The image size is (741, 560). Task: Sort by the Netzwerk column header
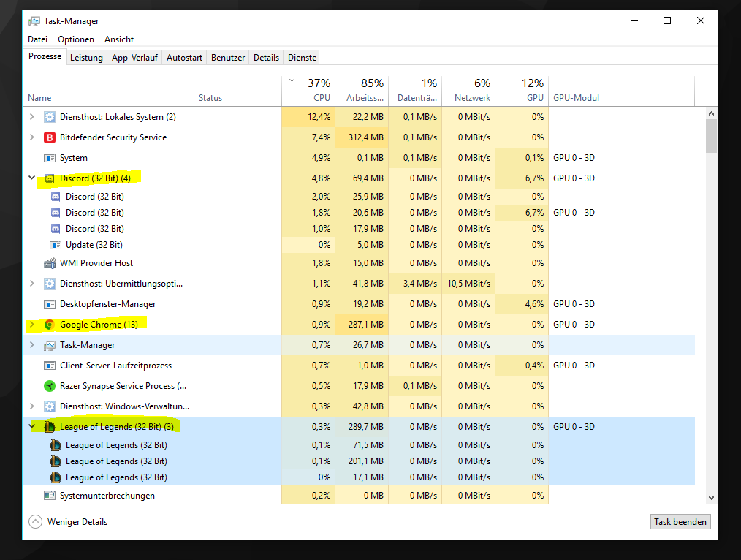pyautogui.click(x=469, y=91)
